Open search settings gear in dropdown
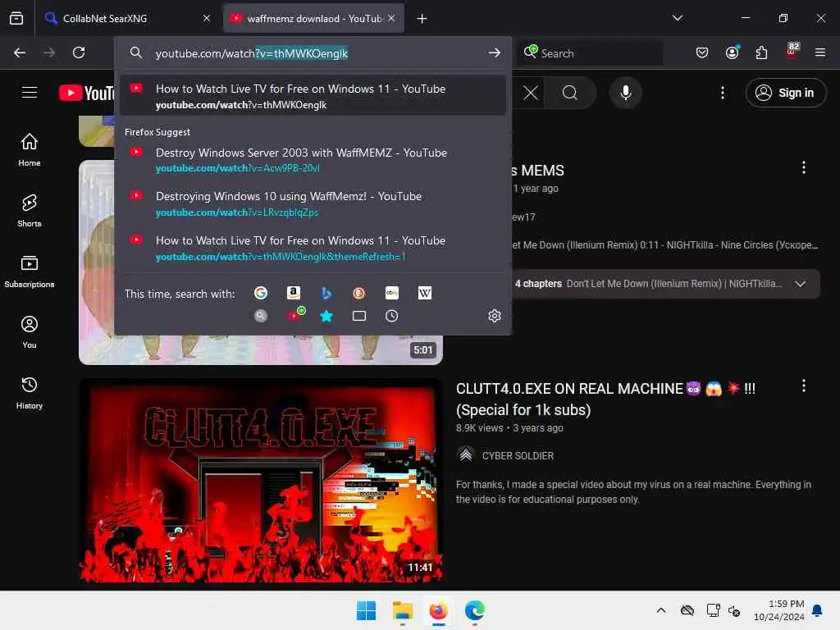This screenshot has height=630, width=840. click(x=495, y=316)
